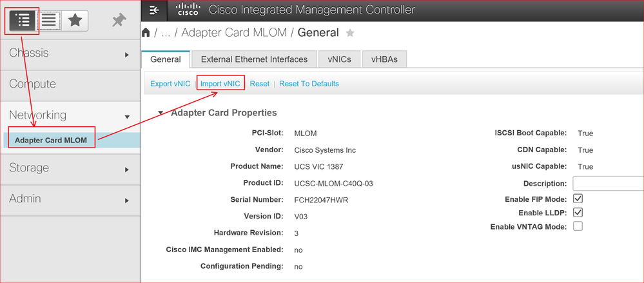Switch to the External Ethernet Interfaces tab

[x=254, y=59]
